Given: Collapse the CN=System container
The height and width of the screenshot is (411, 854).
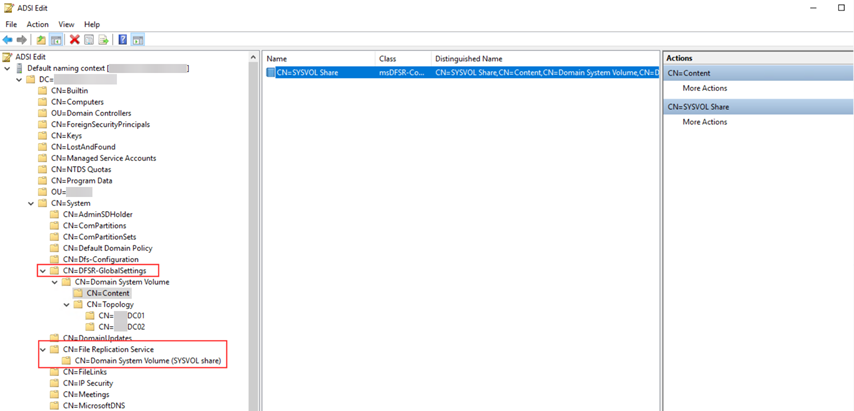Looking at the screenshot, I should tap(31, 203).
